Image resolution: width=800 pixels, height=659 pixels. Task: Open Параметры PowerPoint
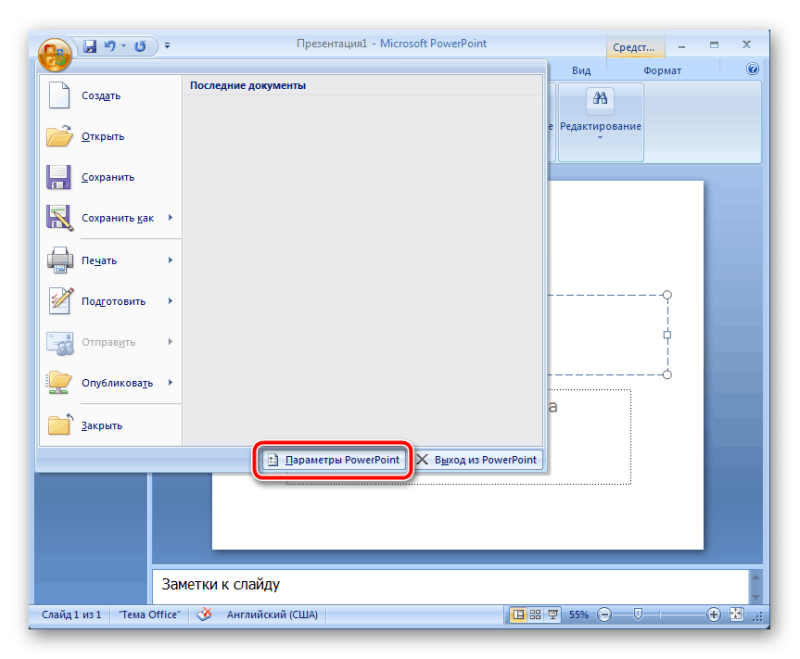(x=334, y=460)
